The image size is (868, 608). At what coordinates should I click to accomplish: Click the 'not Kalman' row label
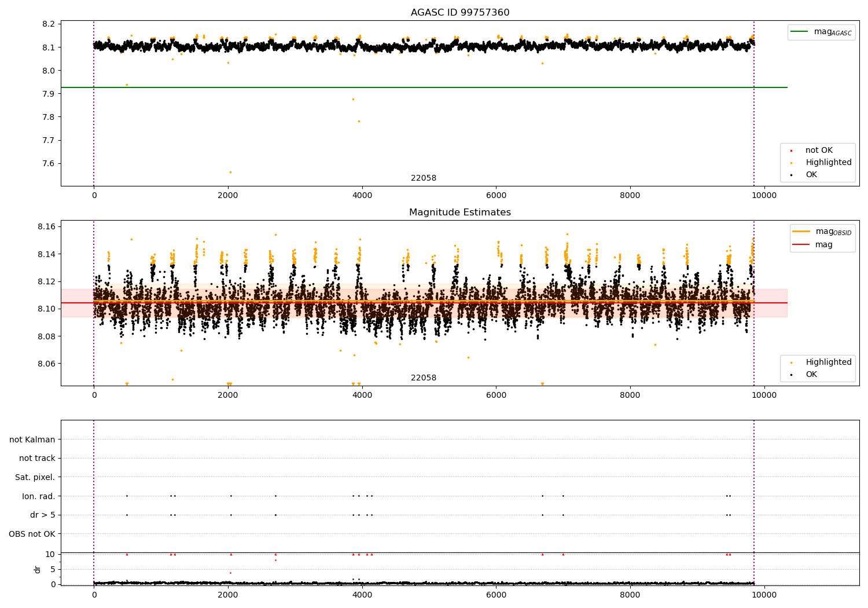32,439
